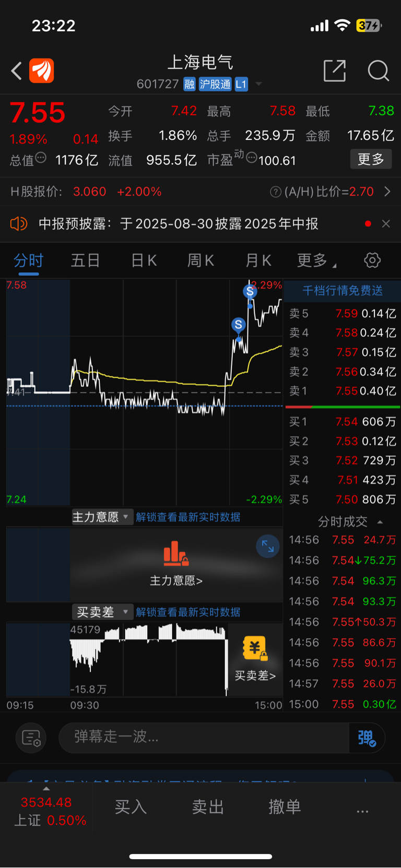Select the 卖1 order row at 7.55

click(343, 391)
